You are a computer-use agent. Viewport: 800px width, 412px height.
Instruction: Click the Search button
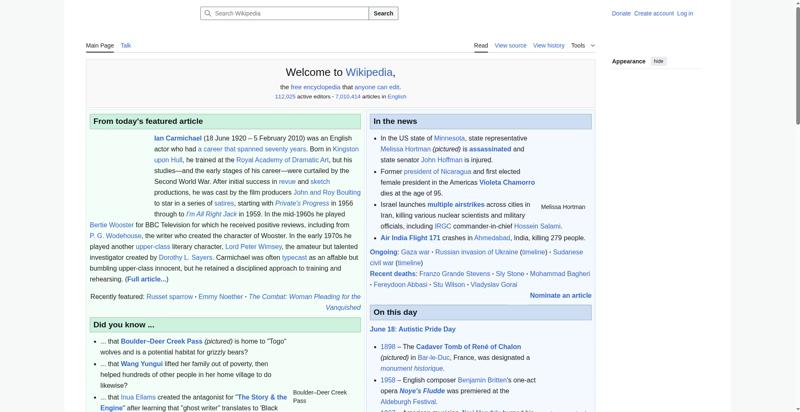(x=383, y=13)
